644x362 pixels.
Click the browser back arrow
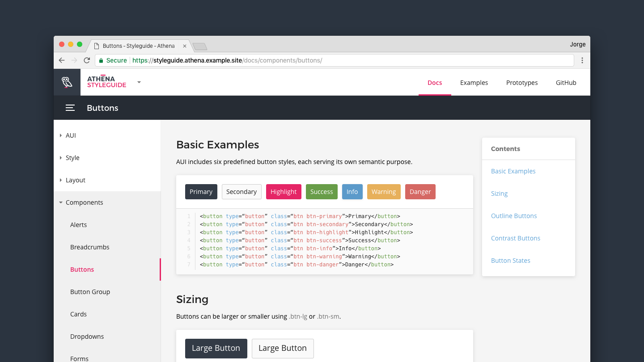point(62,60)
